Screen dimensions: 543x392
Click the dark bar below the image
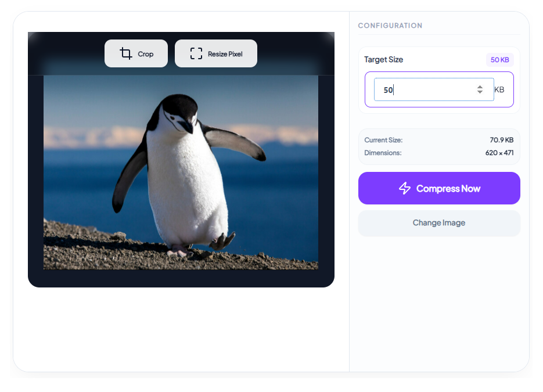[x=181, y=278]
